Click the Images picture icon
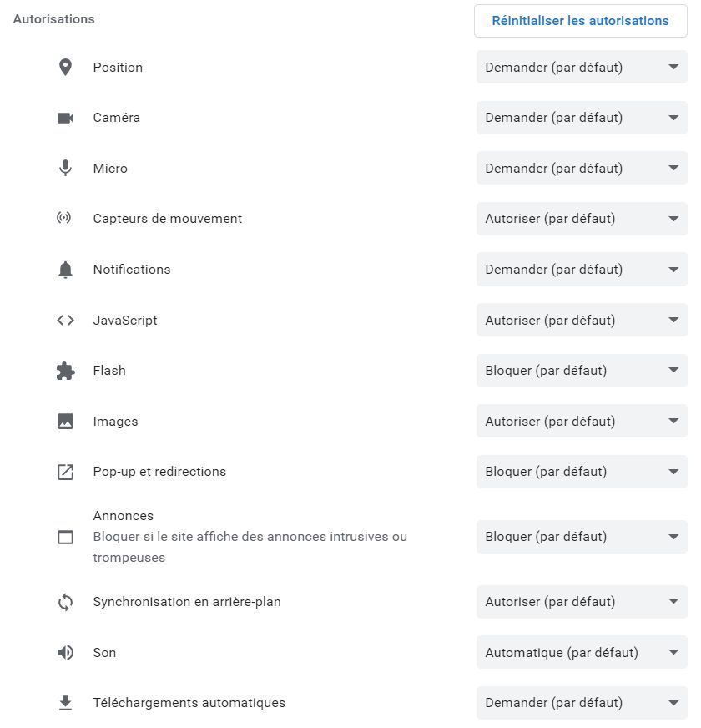 (x=65, y=422)
